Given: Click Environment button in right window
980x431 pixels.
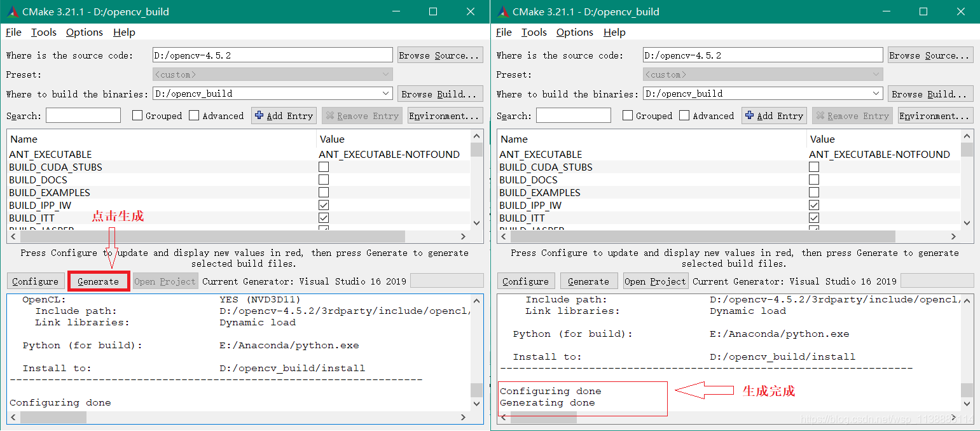Looking at the screenshot, I should pos(935,116).
